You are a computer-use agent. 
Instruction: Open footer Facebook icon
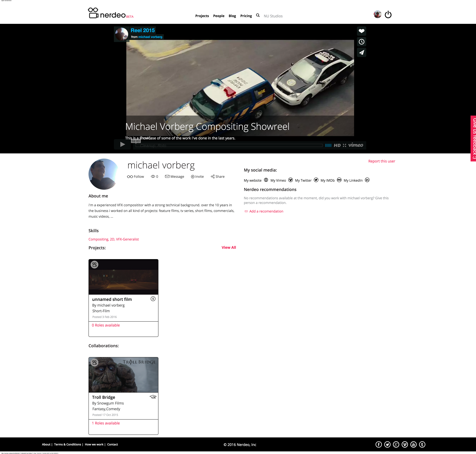[x=379, y=444]
